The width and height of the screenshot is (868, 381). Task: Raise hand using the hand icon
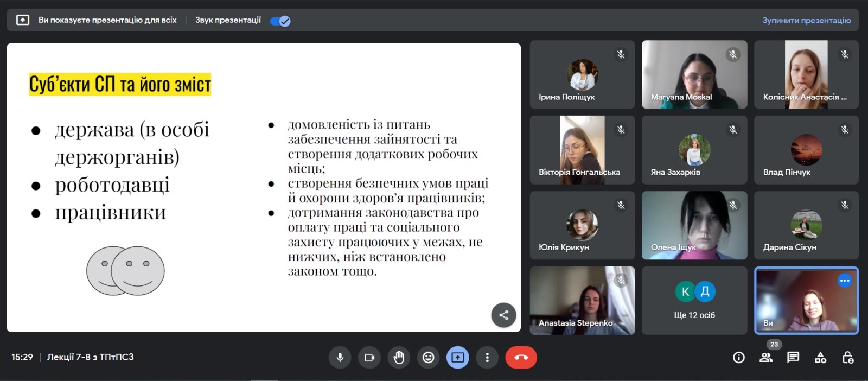[399, 357]
